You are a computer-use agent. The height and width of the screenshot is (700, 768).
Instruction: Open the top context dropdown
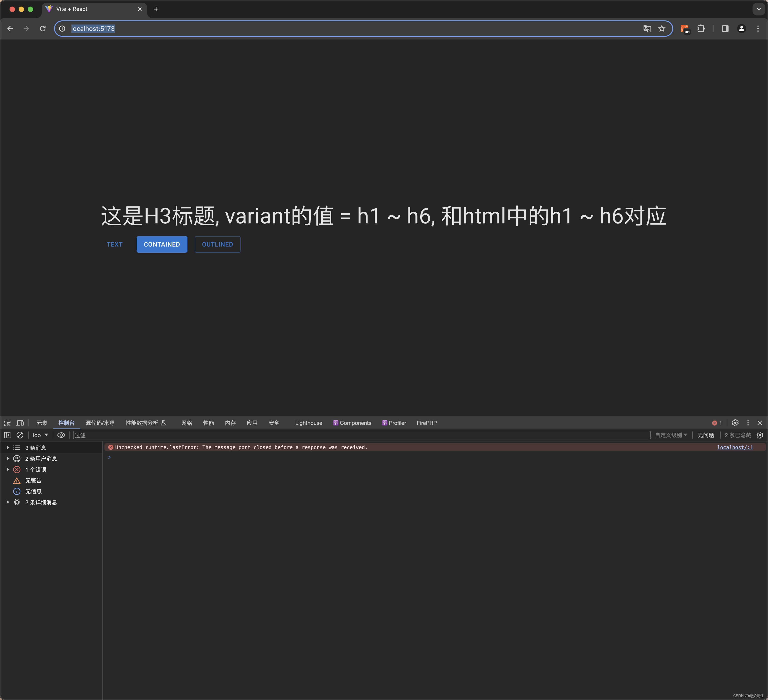point(40,435)
